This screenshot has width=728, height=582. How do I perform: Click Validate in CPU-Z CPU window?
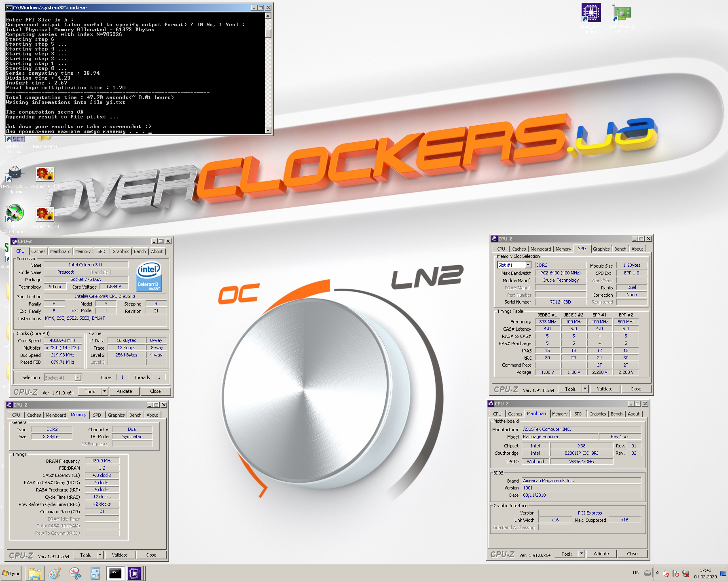coord(124,391)
